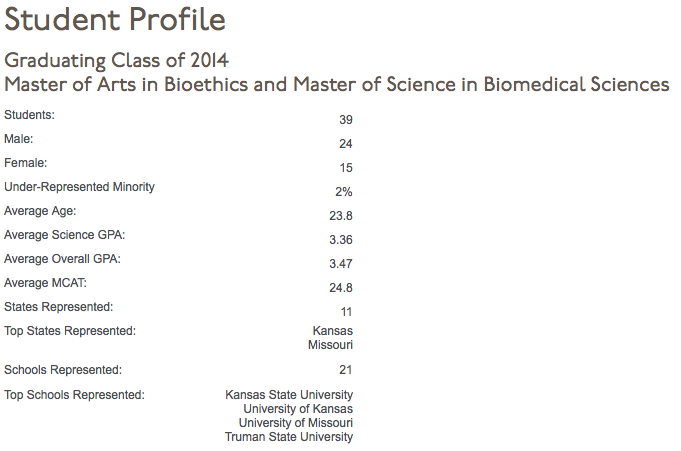
Task: Click University of Missouri in the list
Action: tap(295, 423)
